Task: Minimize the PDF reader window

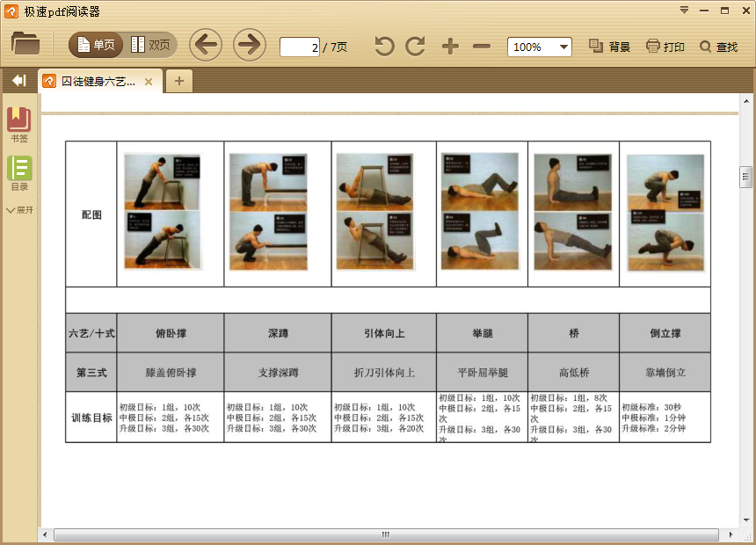Action: [x=704, y=11]
